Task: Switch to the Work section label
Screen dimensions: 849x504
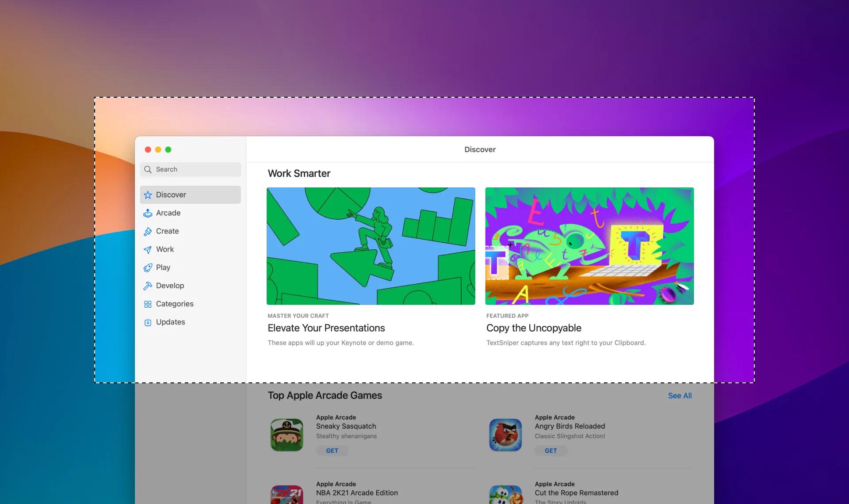Action: coord(165,249)
